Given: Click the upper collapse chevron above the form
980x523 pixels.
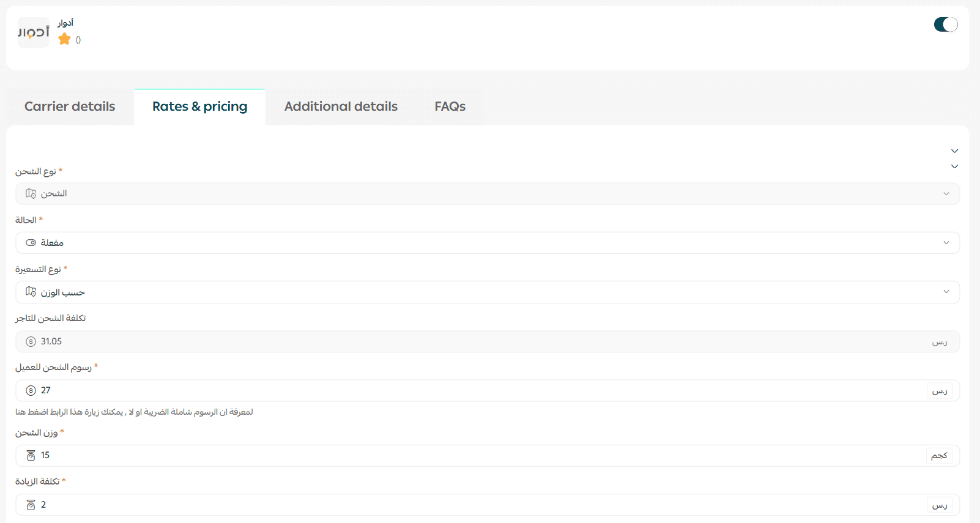Looking at the screenshot, I should [x=954, y=151].
